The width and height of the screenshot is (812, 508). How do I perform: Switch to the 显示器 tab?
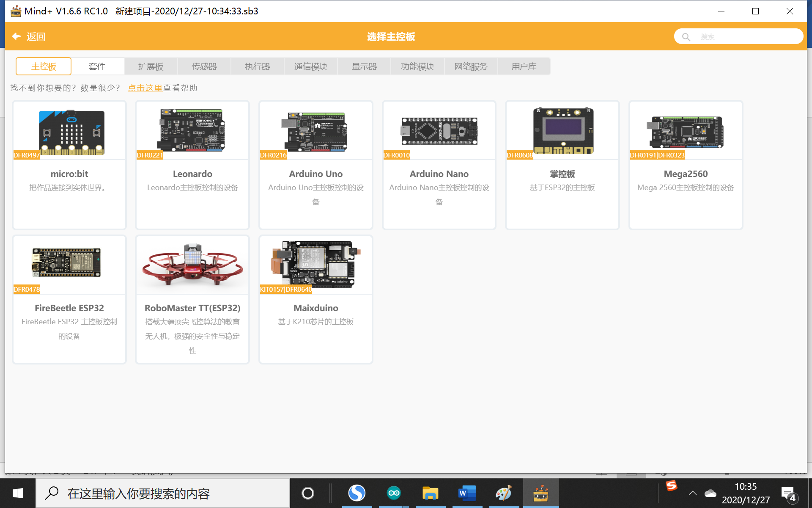[364, 66]
